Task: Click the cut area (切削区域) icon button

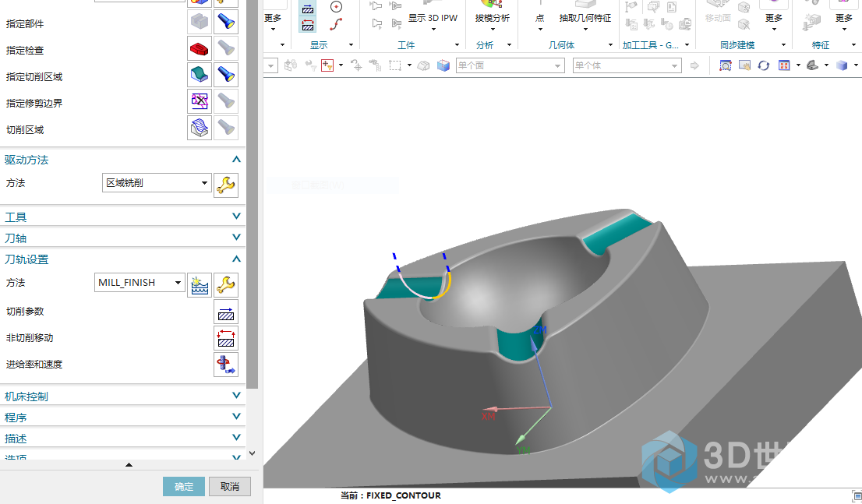Action: click(200, 128)
